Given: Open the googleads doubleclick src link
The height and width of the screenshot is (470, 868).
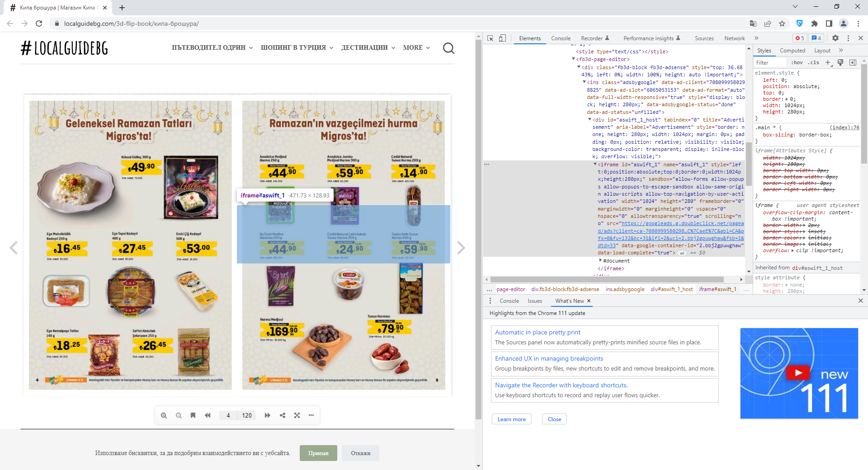Looking at the screenshot, I should coord(671,235).
